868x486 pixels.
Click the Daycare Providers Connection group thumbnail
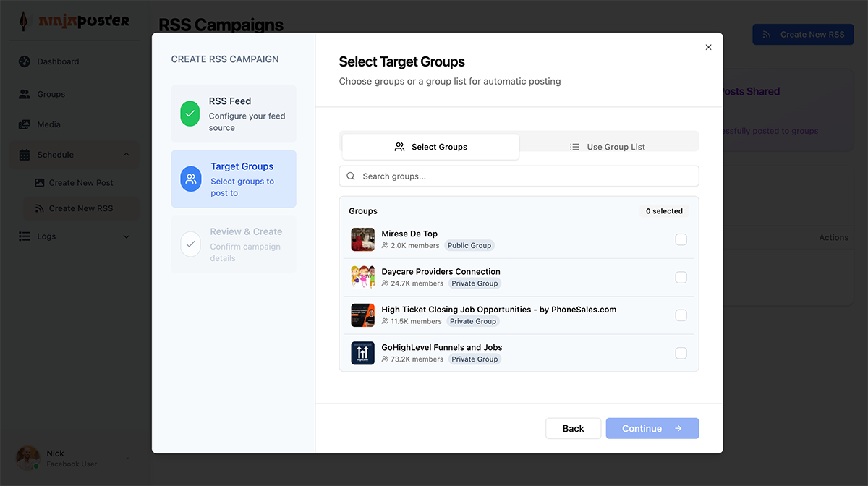[362, 277]
